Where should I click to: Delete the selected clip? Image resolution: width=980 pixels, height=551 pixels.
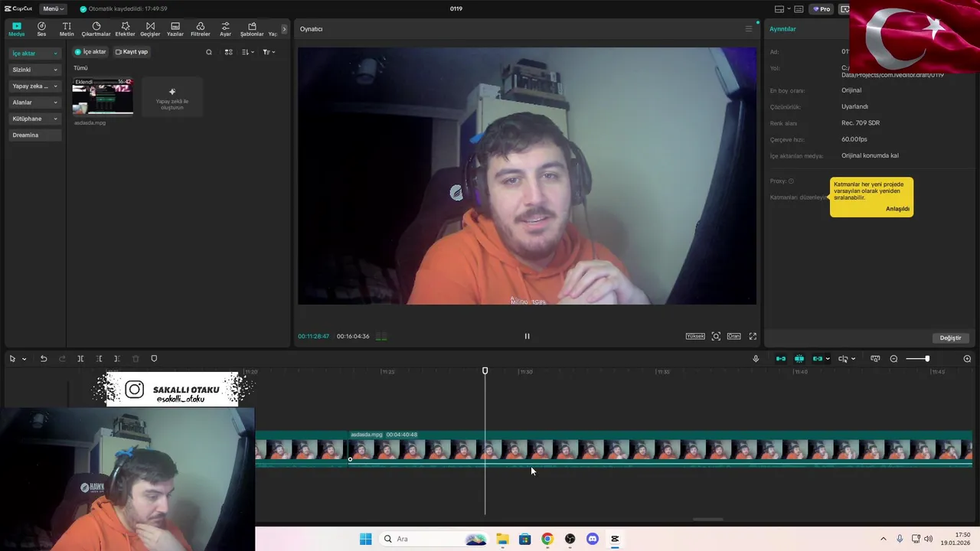coord(136,359)
